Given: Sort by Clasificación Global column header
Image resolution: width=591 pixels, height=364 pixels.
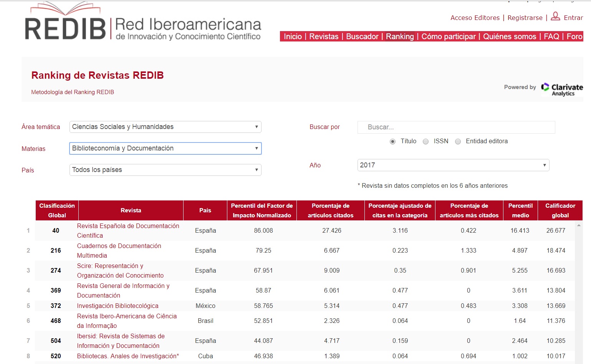Looking at the screenshot, I should [57, 210].
